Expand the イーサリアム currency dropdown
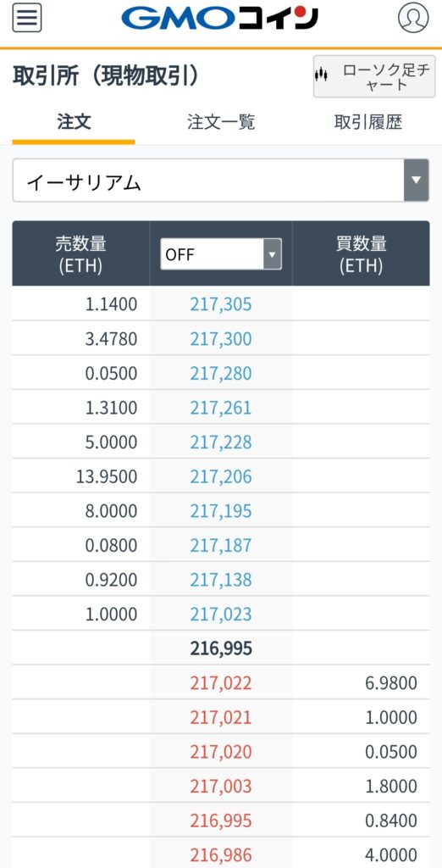The image size is (442, 868). pos(221,181)
